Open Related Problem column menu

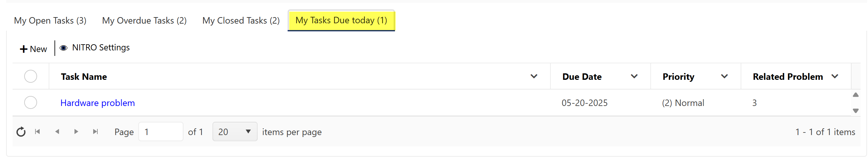click(x=835, y=76)
